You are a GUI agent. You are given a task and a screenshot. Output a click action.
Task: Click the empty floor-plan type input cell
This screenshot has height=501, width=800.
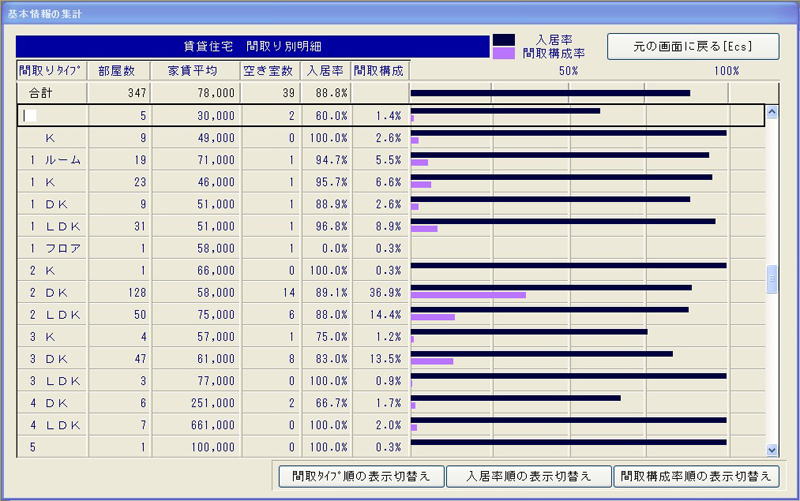[x=31, y=116]
